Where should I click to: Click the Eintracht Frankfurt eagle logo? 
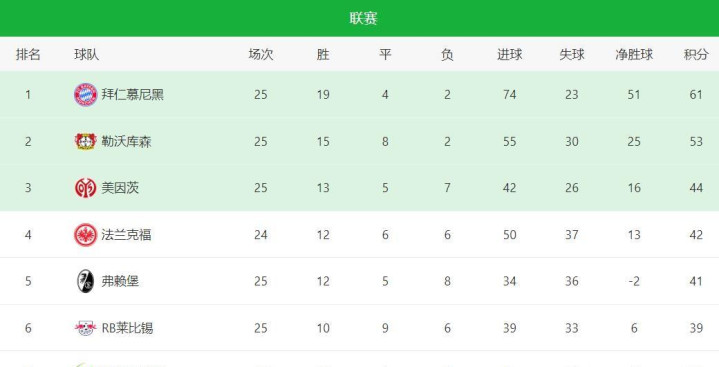click(x=86, y=235)
